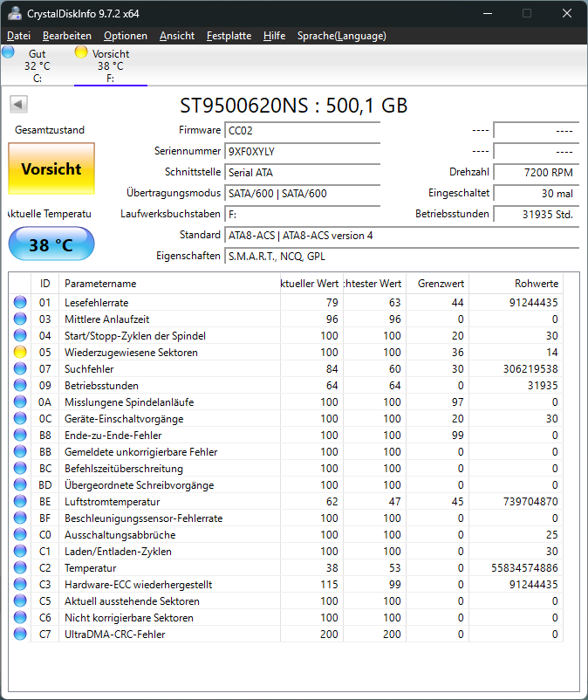Click the Firmware field showing CC02
This screenshot has width=588, height=700.
tap(302, 131)
